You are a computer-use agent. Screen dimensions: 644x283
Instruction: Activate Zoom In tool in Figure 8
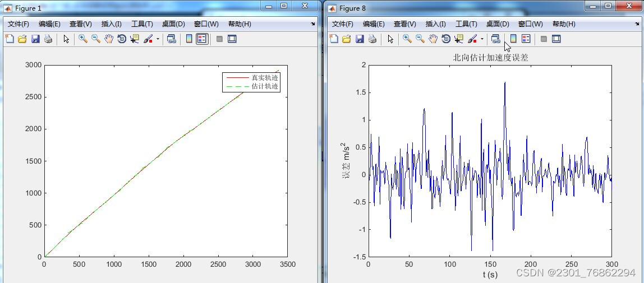tap(407, 39)
